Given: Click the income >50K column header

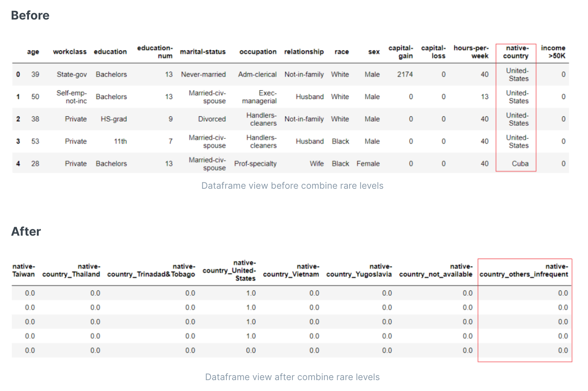Looking at the screenshot, I should pyautogui.click(x=553, y=52).
